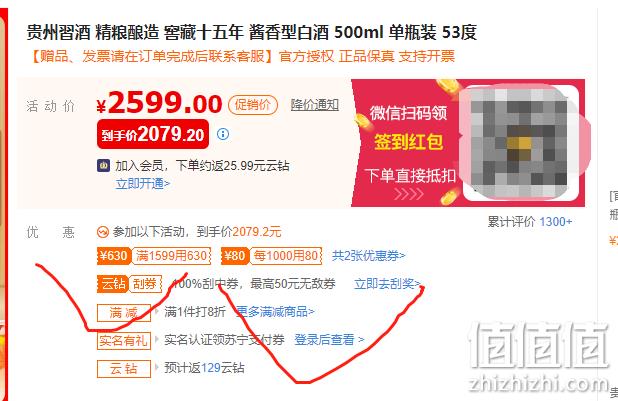Click the 云钻 rebate tag
Image resolution: width=618 pixels, height=401 pixels.
tap(124, 369)
